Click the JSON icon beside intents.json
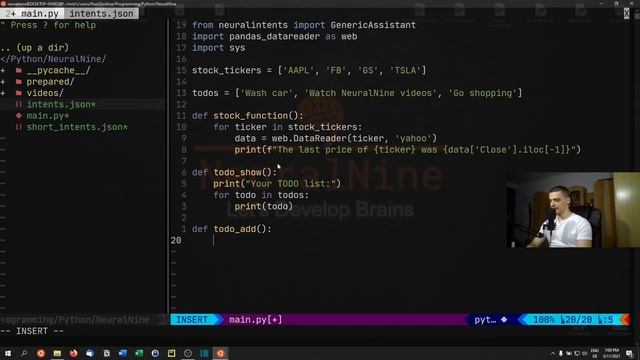The width and height of the screenshot is (640, 360). pyautogui.click(x=19, y=104)
